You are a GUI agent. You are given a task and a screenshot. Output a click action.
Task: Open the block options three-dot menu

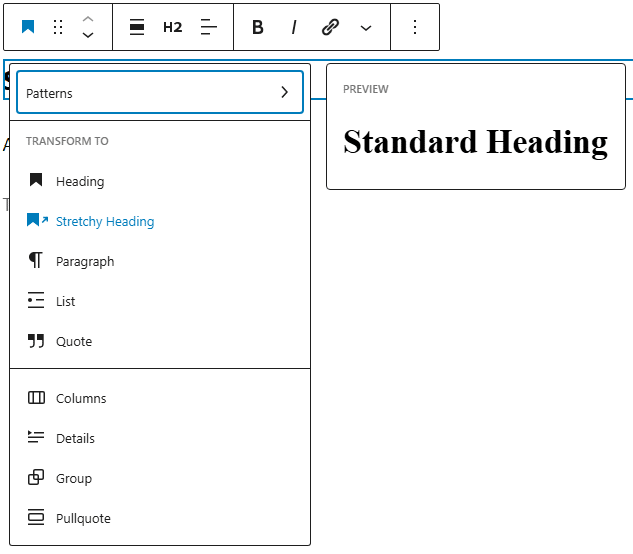[415, 27]
